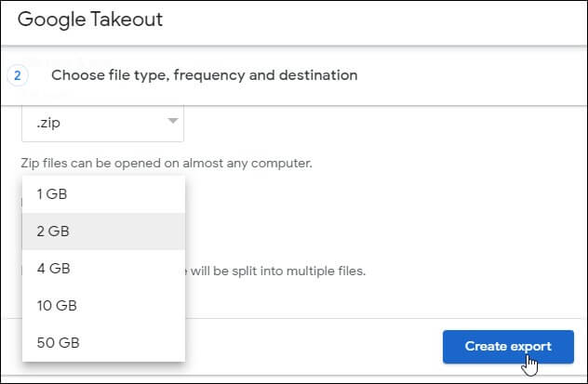Screen dimensions: 588x384
Task: Click 'Zip files can be opened' description
Action: [167, 164]
